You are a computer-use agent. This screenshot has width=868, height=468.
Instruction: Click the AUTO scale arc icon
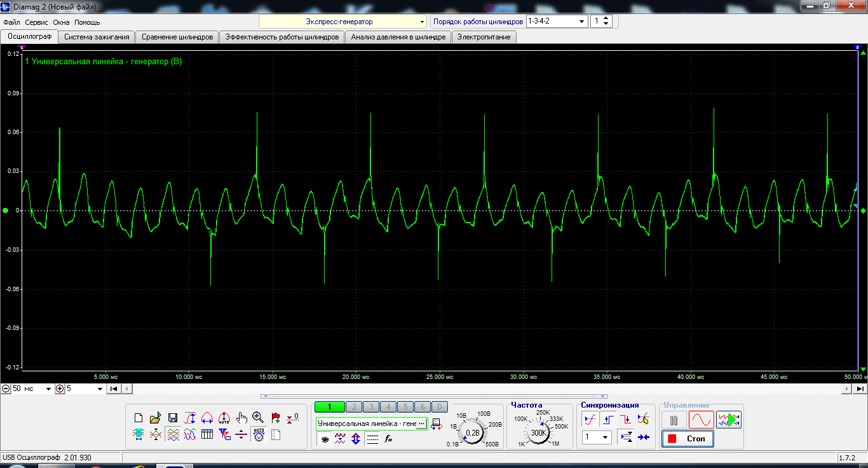click(224, 418)
